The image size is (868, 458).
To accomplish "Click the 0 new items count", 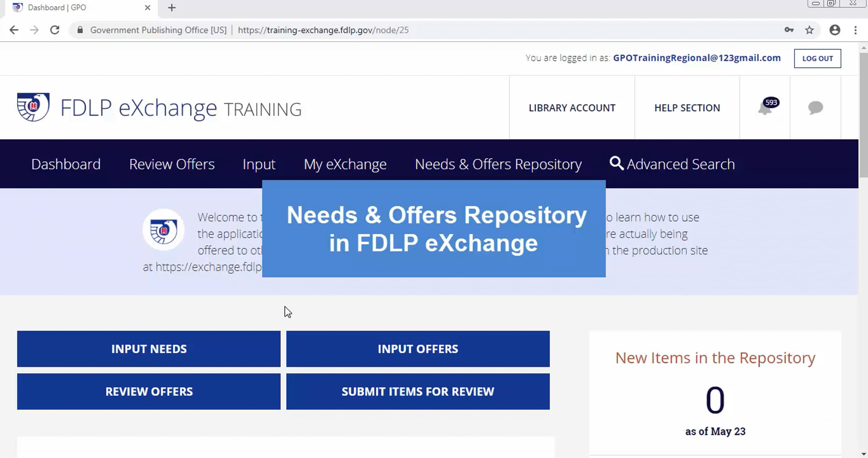I will tap(715, 400).
